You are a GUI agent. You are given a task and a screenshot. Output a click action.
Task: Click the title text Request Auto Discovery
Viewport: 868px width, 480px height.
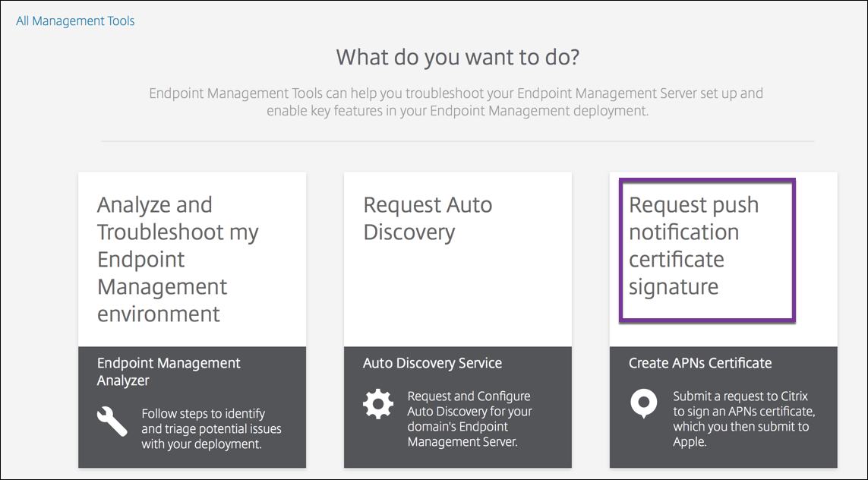[428, 218]
